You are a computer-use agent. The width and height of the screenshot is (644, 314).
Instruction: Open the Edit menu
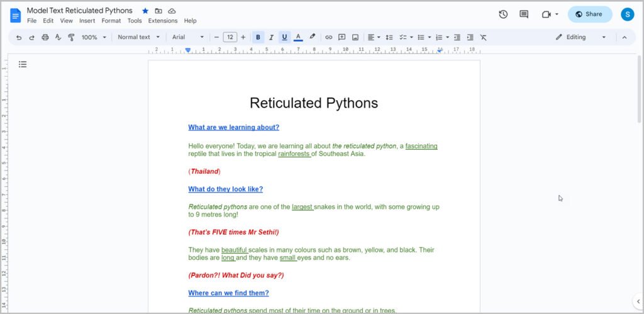(x=48, y=21)
